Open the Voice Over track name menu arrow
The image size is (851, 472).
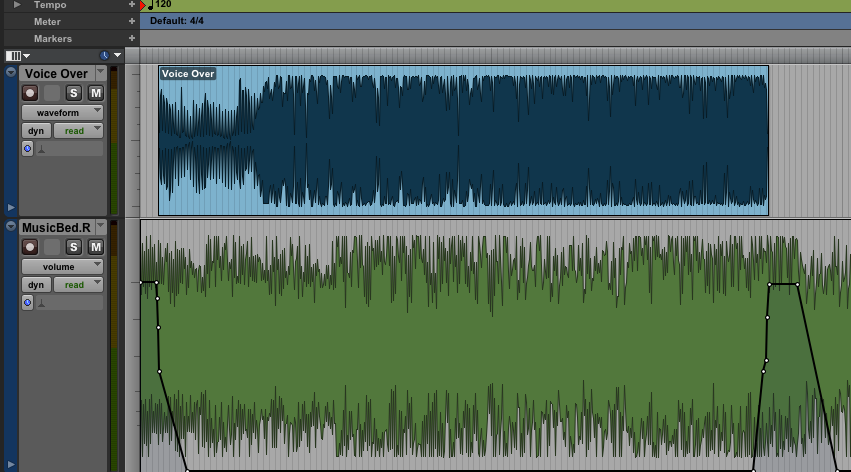point(100,73)
